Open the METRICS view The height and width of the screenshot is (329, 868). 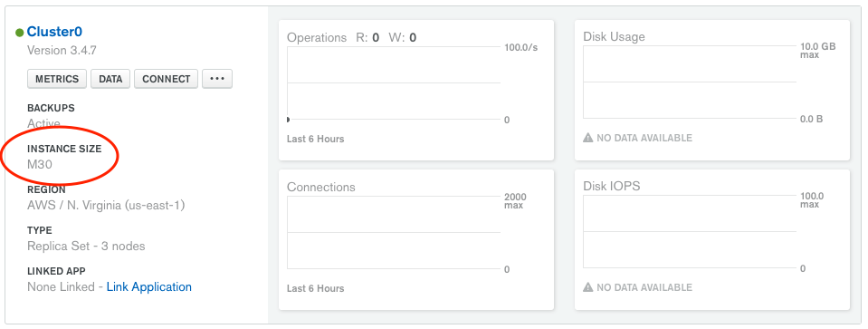(57, 79)
